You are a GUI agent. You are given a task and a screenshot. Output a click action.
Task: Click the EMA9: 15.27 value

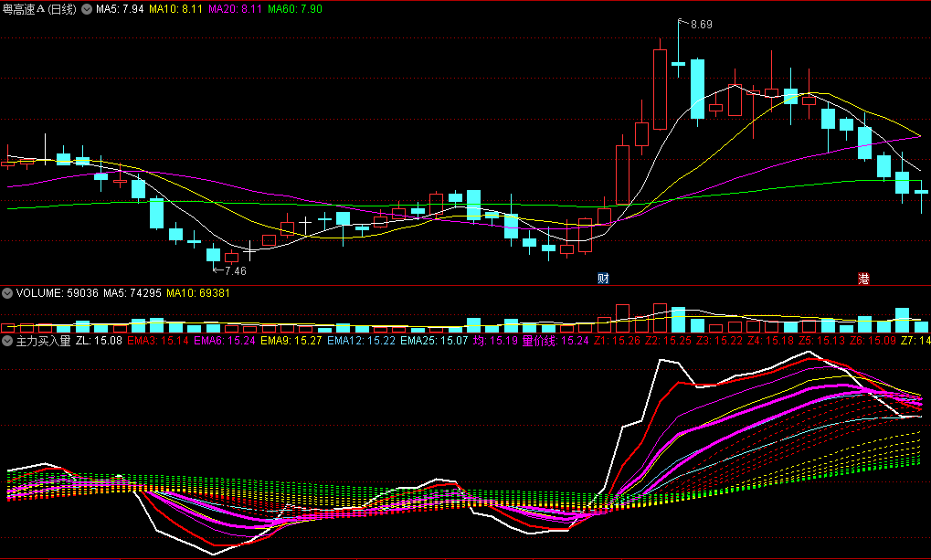pyautogui.click(x=291, y=341)
